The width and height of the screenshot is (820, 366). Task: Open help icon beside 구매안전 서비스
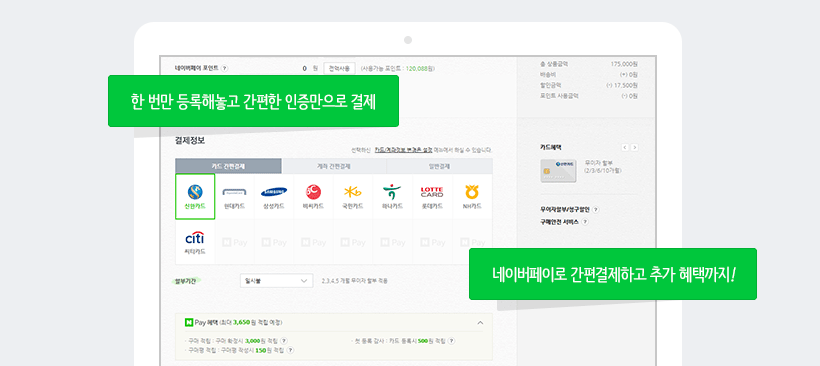[x=585, y=222]
